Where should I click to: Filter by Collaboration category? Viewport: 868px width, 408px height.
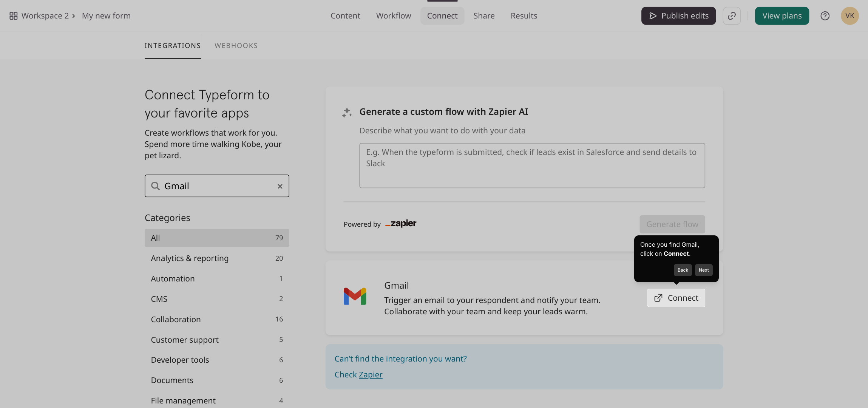(217, 320)
